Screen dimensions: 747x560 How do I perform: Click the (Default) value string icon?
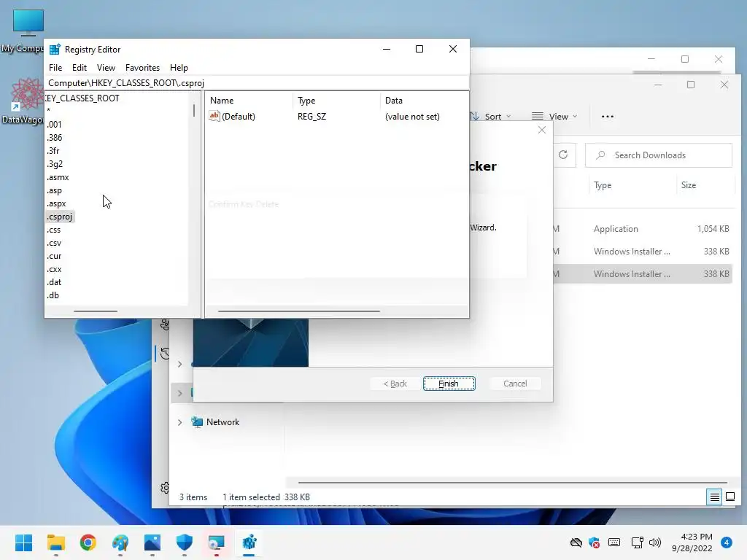point(214,116)
